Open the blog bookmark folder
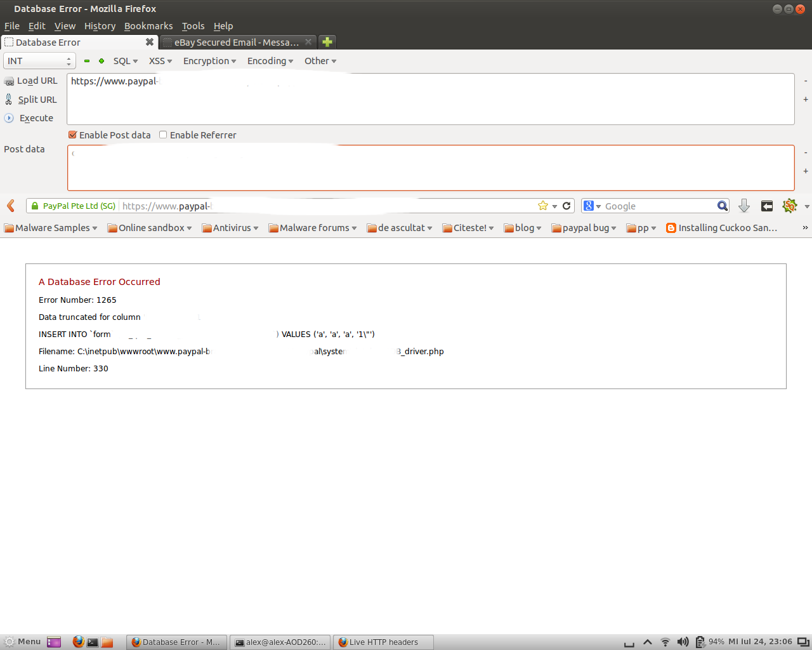 click(x=523, y=228)
